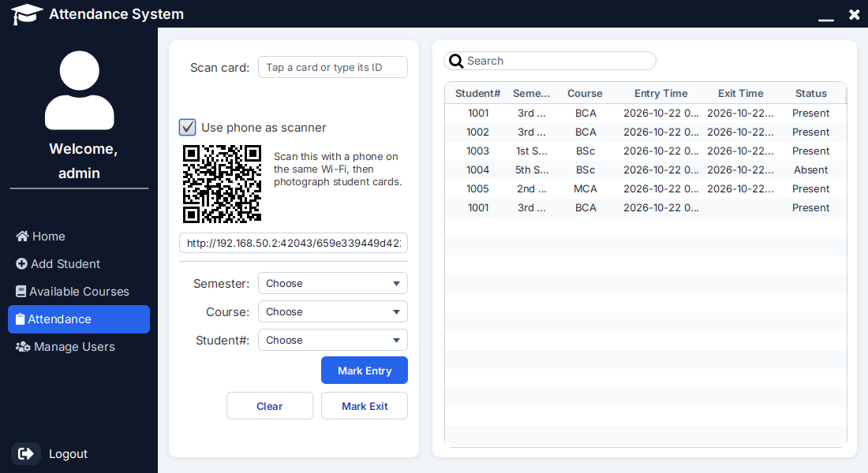868x473 pixels.
Task: Sort by Seme... column header
Action: pos(531,94)
